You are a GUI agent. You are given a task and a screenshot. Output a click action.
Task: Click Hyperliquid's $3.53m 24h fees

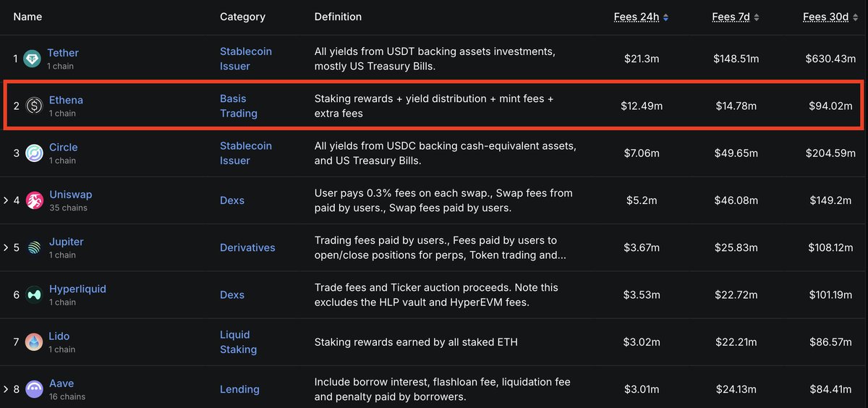click(642, 294)
